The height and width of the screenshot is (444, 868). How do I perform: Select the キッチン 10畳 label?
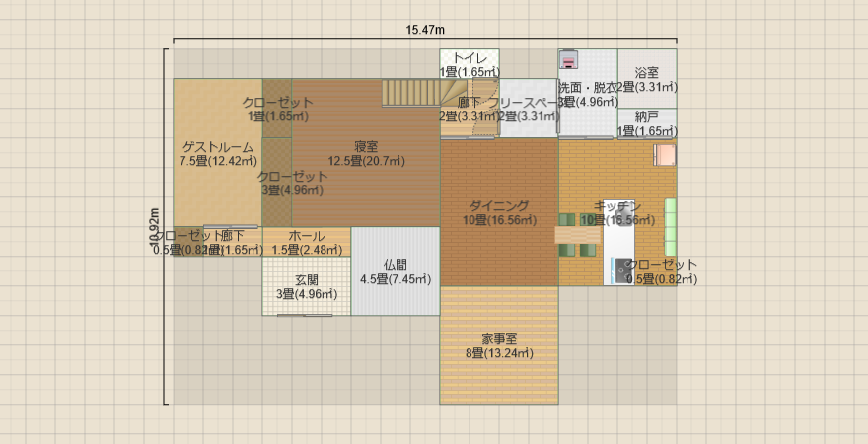[x=617, y=212]
